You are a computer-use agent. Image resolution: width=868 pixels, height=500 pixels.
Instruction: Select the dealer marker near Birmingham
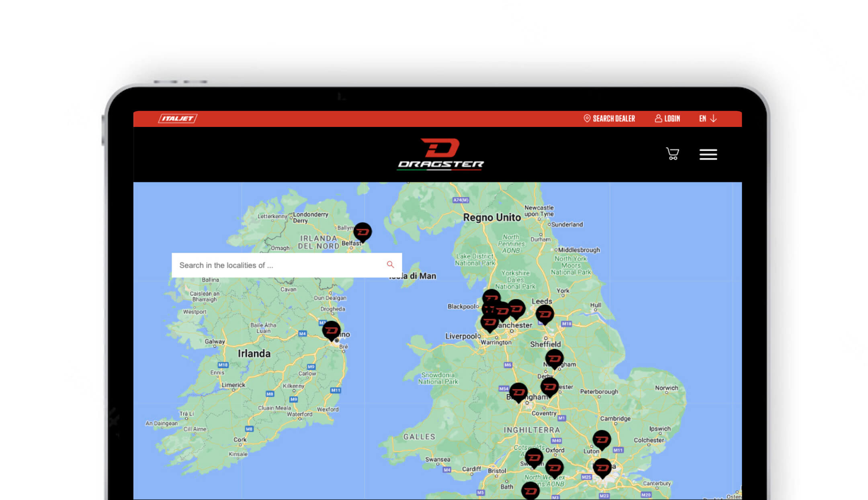pyautogui.click(x=518, y=392)
